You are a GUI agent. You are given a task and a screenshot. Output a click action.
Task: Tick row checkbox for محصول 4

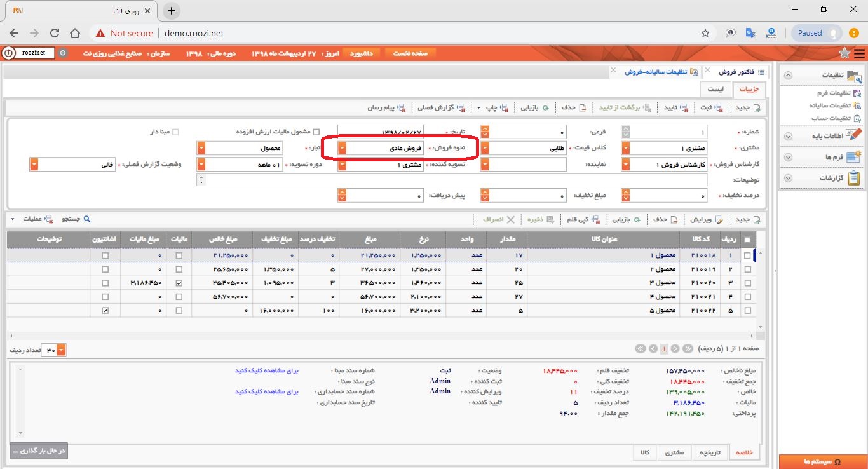(747, 297)
